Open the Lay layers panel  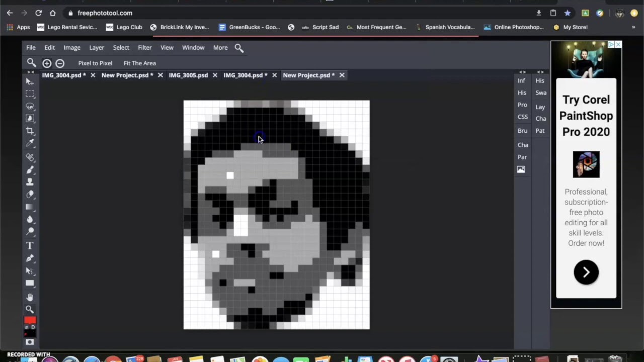pos(540,107)
